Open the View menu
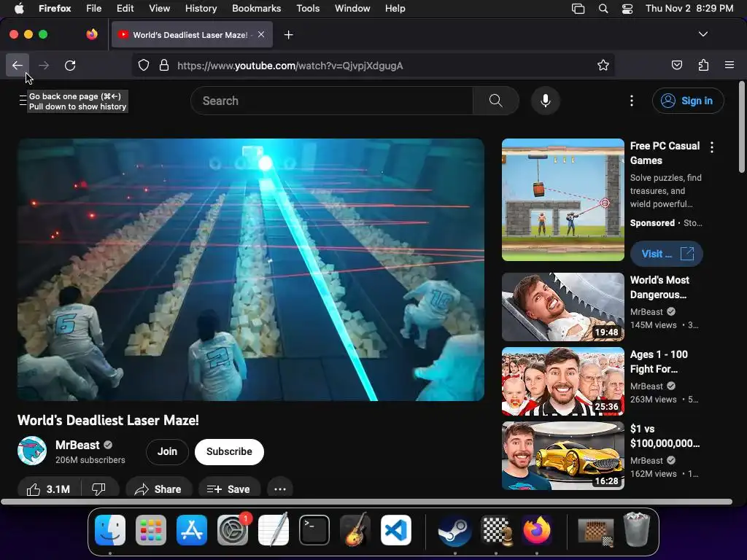This screenshot has width=747, height=560. [x=159, y=8]
